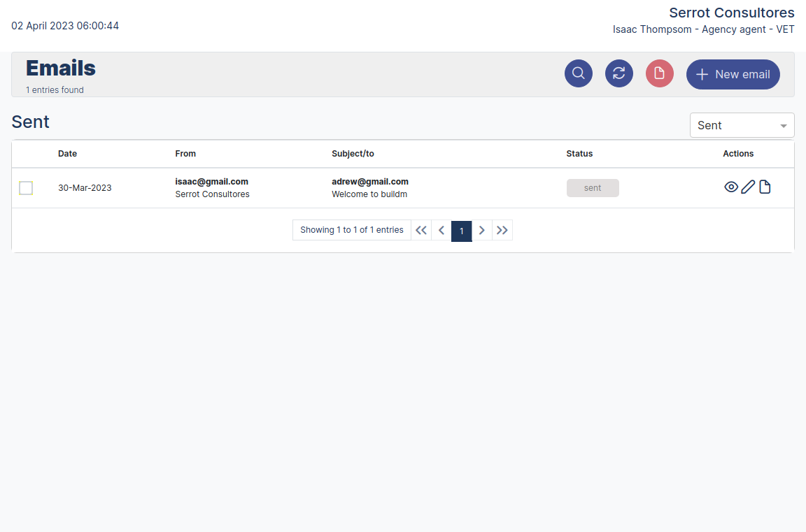The width and height of the screenshot is (806, 532).
Task: Click the sent status badge
Action: tap(593, 187)
